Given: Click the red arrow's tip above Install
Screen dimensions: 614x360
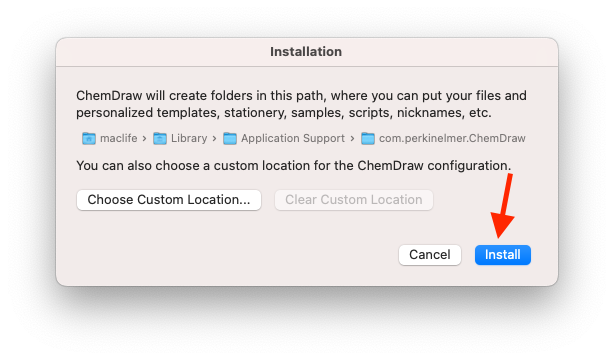Looking at the screenshot, I should (498, 235).
